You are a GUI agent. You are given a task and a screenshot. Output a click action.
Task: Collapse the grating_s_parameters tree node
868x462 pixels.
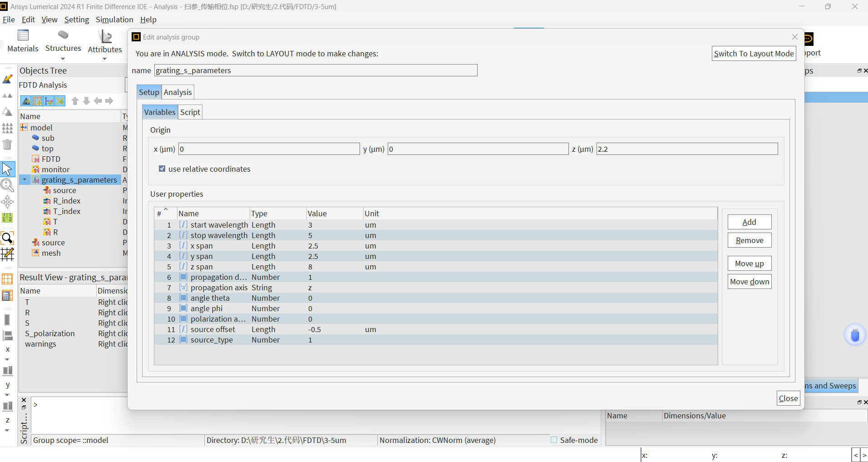(x=25, y=180)
